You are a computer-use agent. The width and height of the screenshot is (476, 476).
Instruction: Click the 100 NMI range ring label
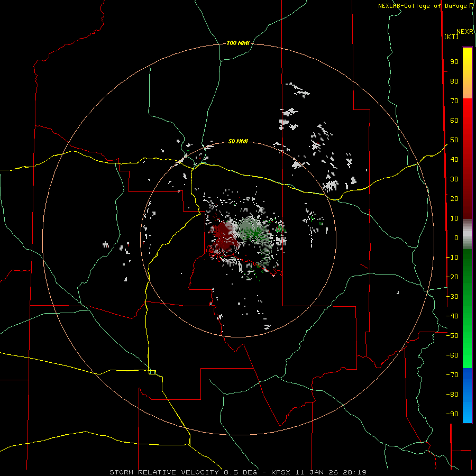pyautogui.click(x=237, y=43)
